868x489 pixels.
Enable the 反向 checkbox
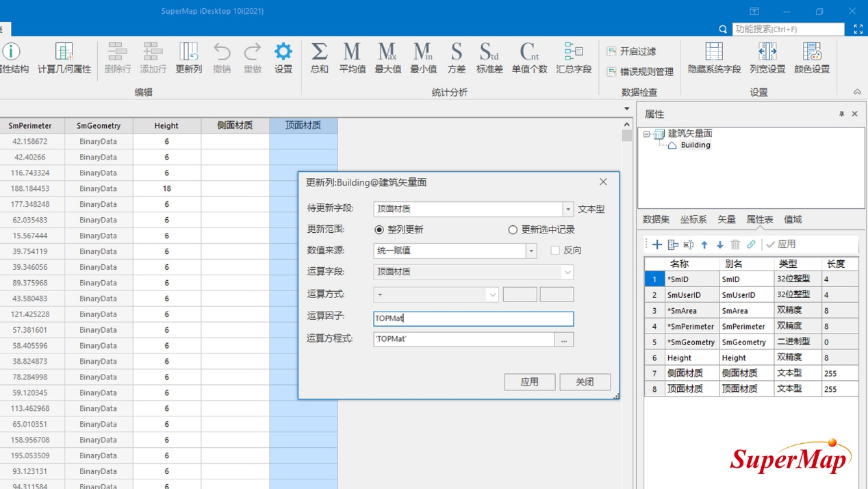555,251
